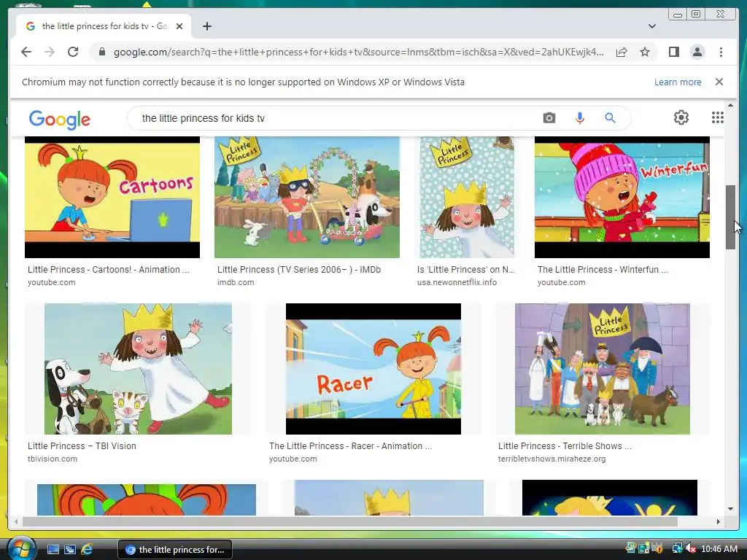Run the search with the magnifier icon

(x=610, y=117)
